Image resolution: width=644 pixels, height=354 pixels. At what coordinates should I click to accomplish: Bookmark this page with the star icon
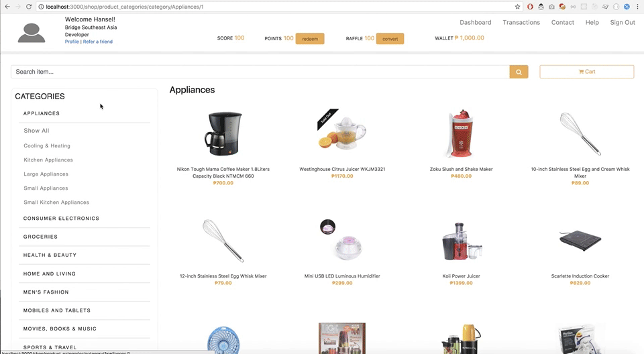coord(517,7)
